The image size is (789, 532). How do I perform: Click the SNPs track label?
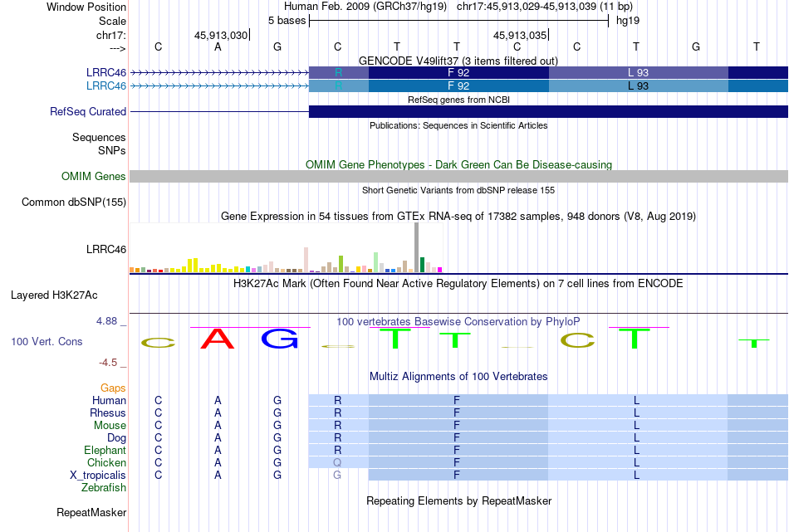pos(112,150)
